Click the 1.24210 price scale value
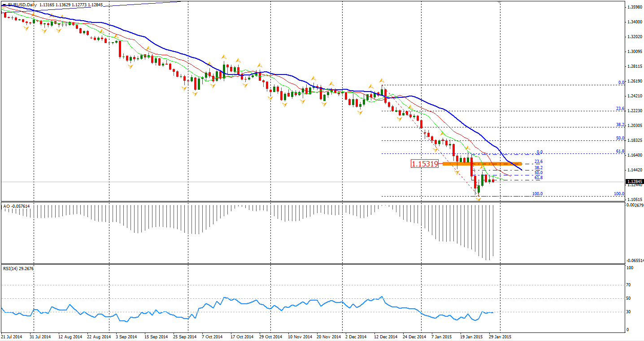644x341 pixels. [x=634, y=96]
